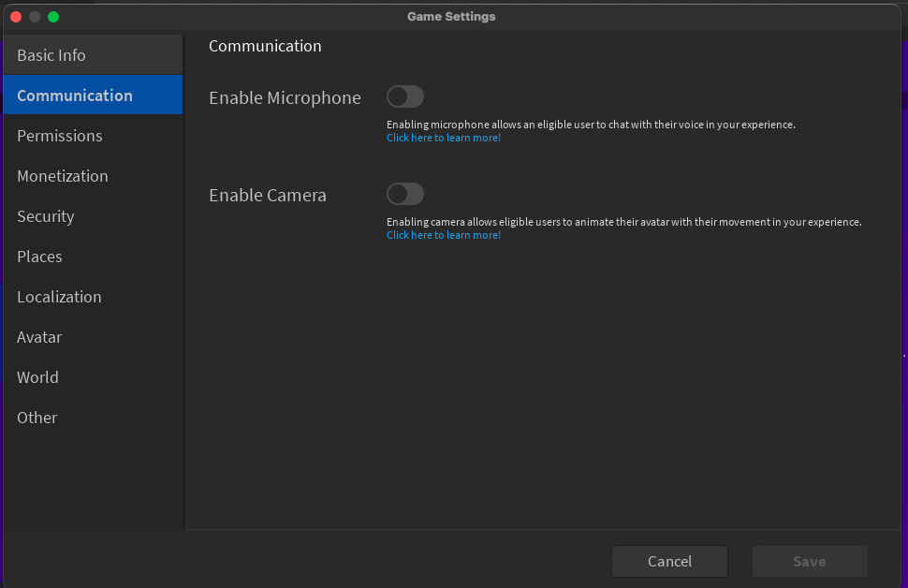
Task: Toggle the Enable Camera switch
Action: coord(404,194)
